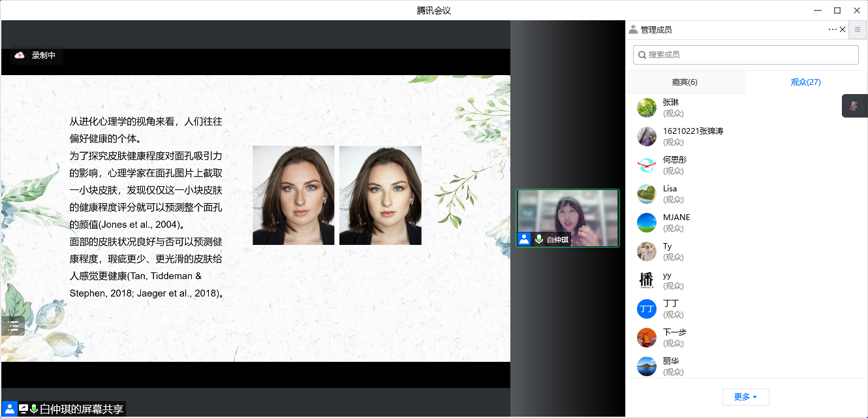Click the screen share icon in bottom label
Viewport: 868px width, 418px height.
[23, 409]
